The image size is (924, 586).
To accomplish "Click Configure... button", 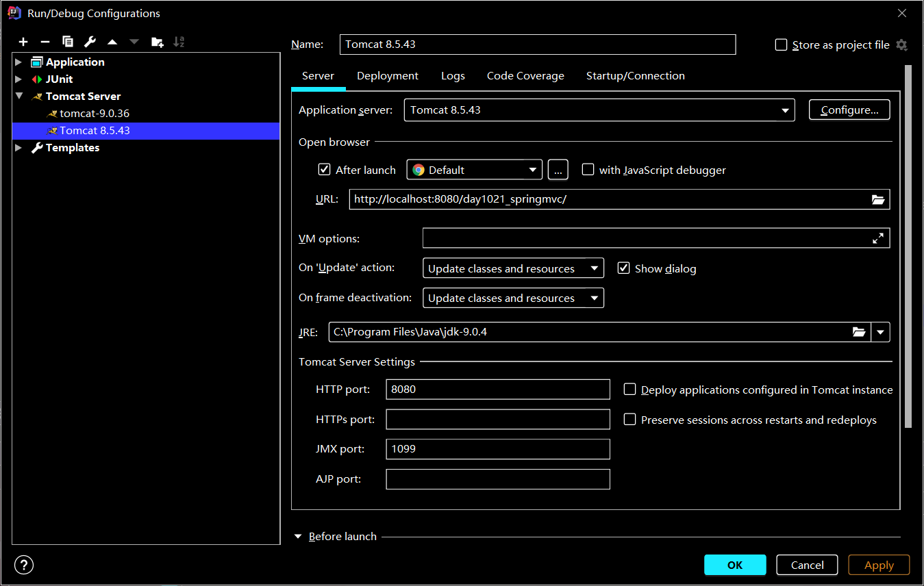I will 849,110.
